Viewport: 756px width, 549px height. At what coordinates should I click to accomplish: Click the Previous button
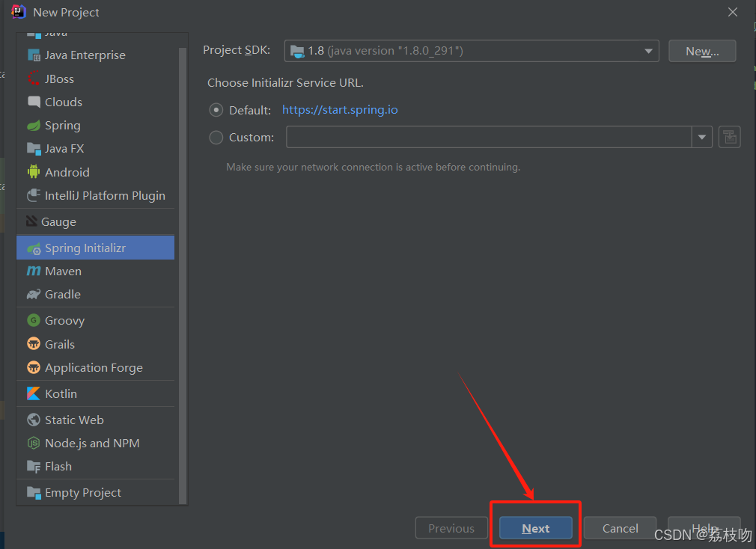(x=451, y=528)
